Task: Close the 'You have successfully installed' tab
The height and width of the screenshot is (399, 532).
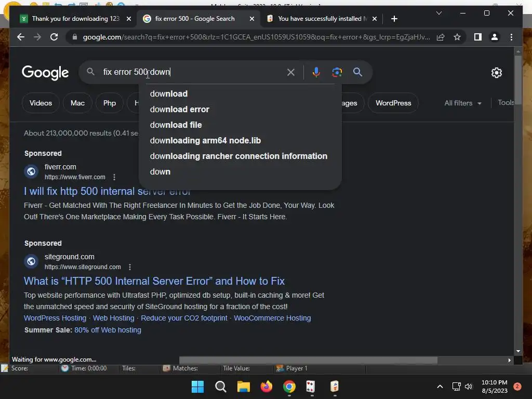Action: pyautogui.click(x=375, y=19)
